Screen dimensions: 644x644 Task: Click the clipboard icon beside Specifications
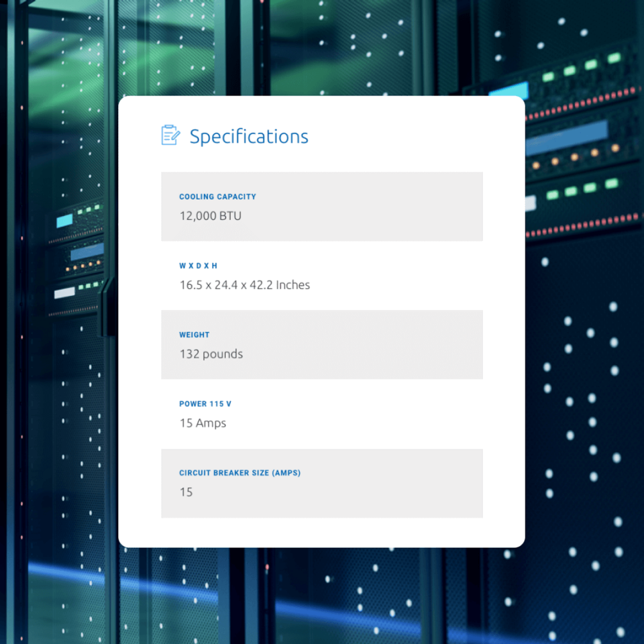170,135
